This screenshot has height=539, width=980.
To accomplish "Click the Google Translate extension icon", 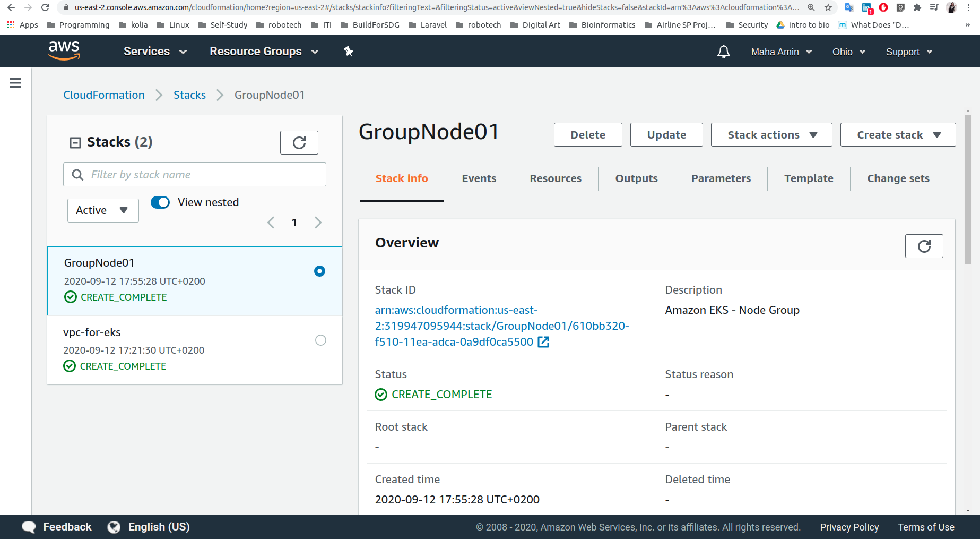I will pyautogui.click(x=849, y=7).
